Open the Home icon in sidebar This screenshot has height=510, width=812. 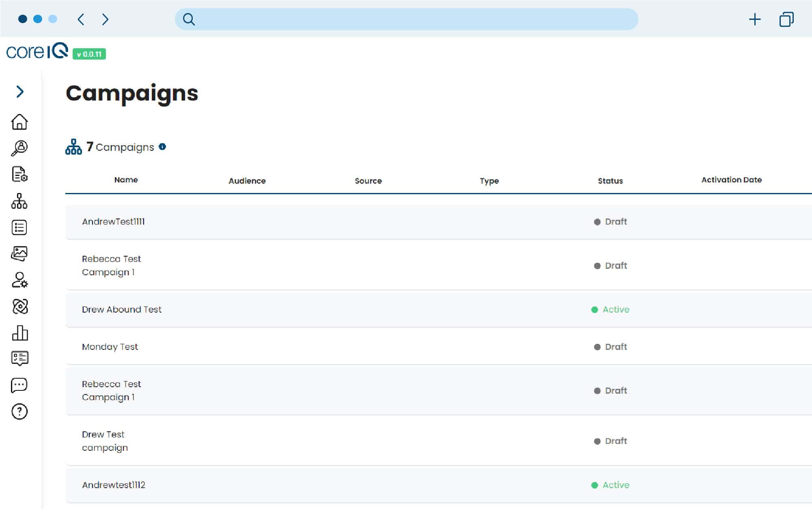coord(19,122)
